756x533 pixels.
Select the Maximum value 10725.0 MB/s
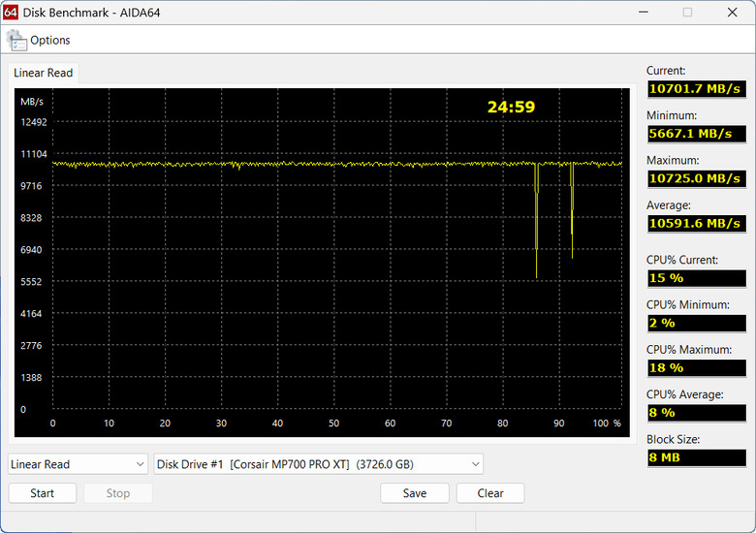click(x=697, y=178)
